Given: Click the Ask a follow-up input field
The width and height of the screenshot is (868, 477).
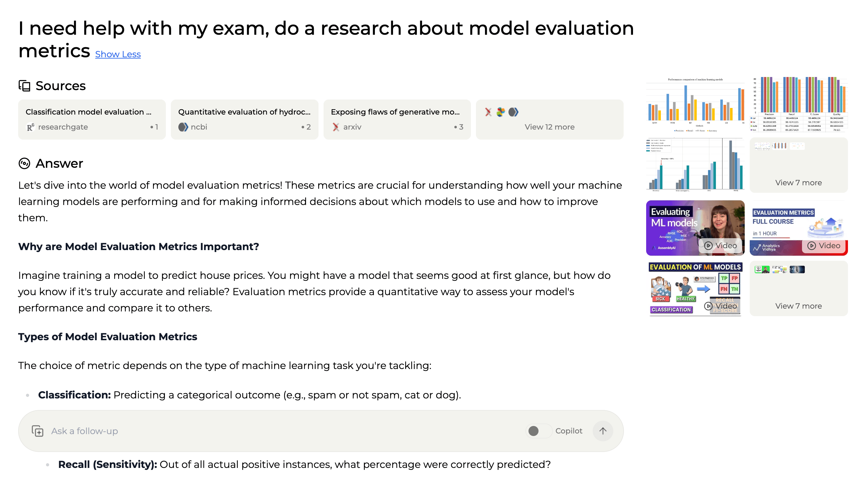Looking at the screenshot, I should pos(283,431).
